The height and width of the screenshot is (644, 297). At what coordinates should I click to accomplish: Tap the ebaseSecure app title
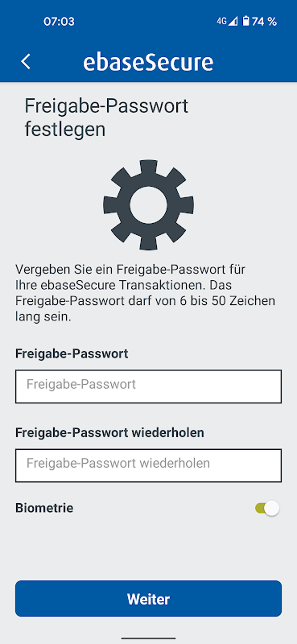[x=148, y=62]
